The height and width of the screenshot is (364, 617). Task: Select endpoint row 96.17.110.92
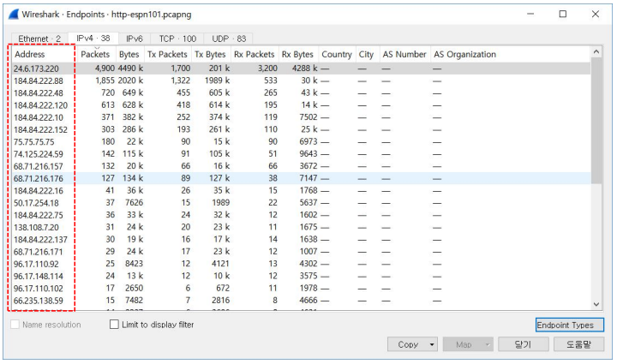pyautogui.click(x=301, y=264)
